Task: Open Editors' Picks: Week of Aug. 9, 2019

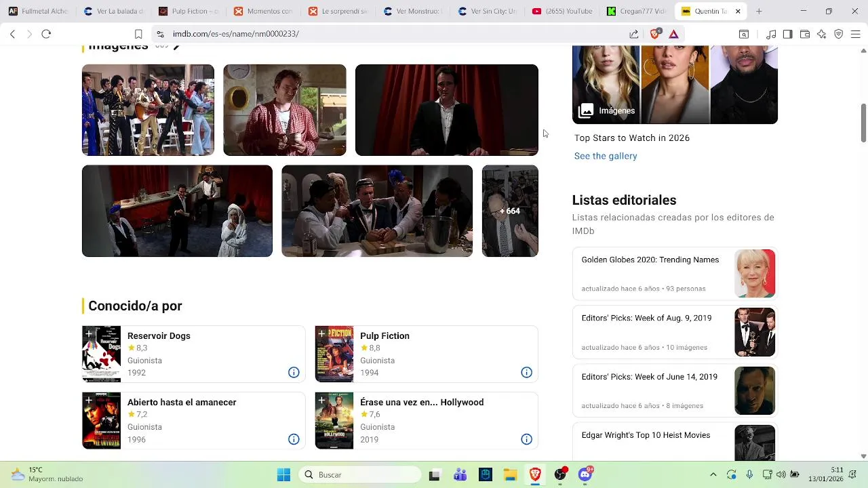Action: [x=675, y=332]
